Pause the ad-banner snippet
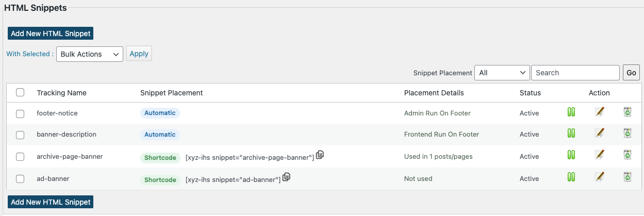Viewport: 644px width, 216px height. (571, 177)
